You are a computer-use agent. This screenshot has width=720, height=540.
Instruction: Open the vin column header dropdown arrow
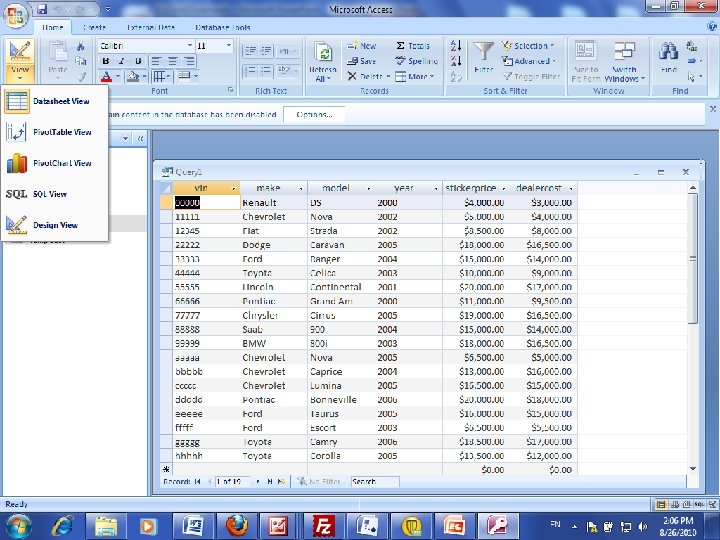coord(233,188)
